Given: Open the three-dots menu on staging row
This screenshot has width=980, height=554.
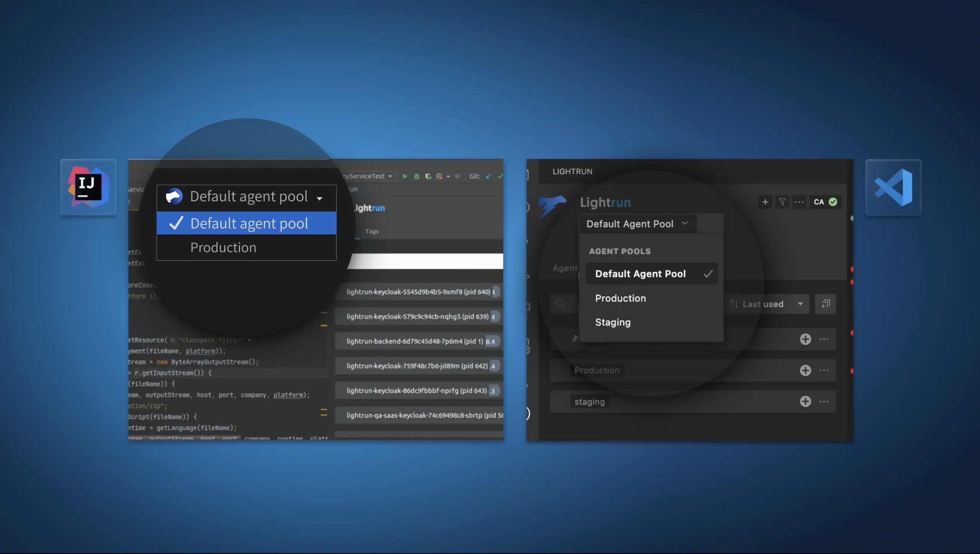Looking at the screenshot, I should [x=824, y=401].
